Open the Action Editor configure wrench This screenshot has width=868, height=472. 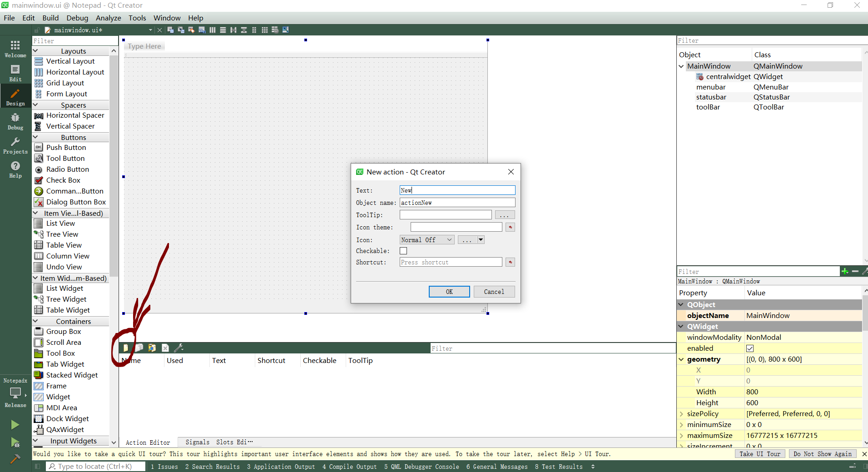179,348
